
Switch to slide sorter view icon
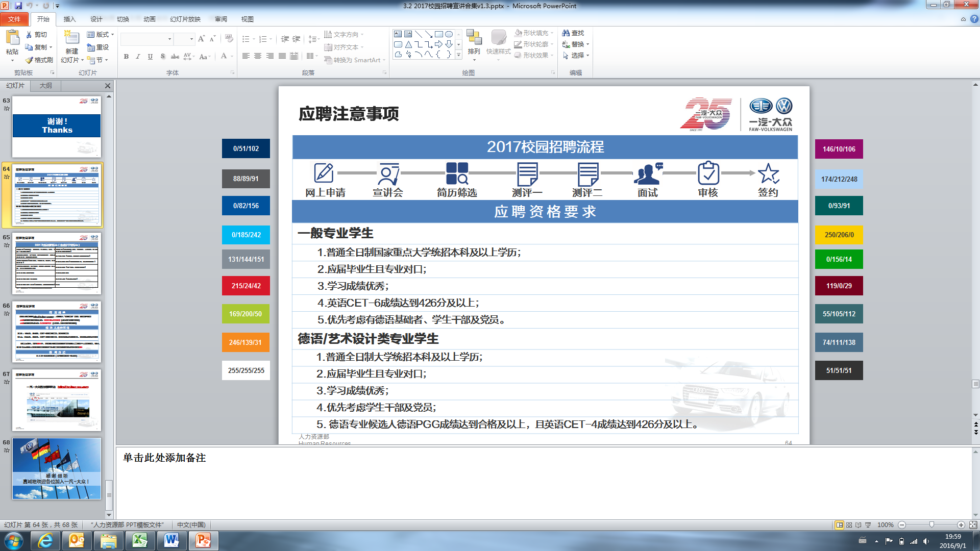pos(849,525)
